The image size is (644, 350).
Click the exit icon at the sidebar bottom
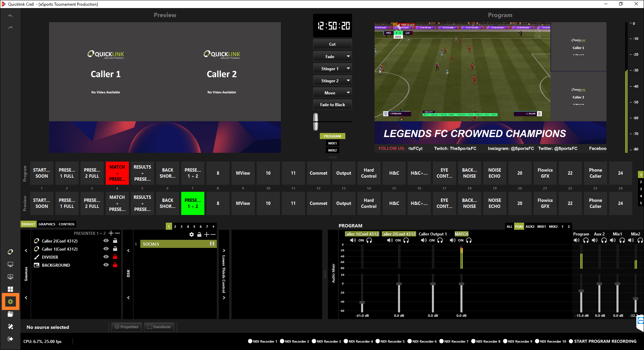coord(10,339)
